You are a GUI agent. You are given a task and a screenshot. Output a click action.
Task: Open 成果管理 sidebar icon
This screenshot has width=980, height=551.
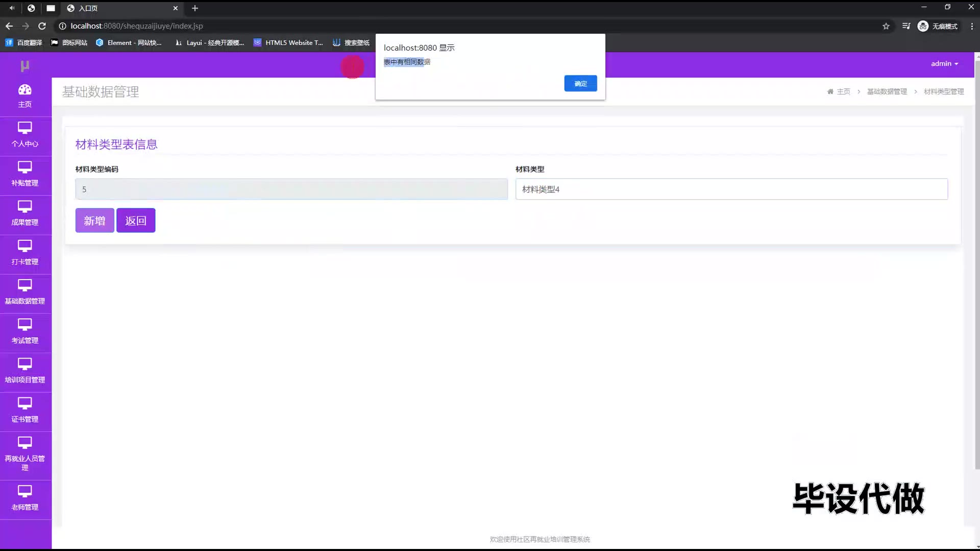pos(24,207)
